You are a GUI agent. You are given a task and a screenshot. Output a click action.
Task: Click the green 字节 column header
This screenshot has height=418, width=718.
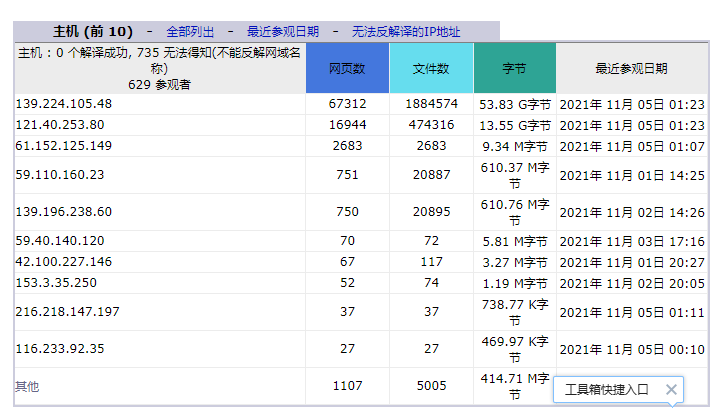[x=514, y=69]
